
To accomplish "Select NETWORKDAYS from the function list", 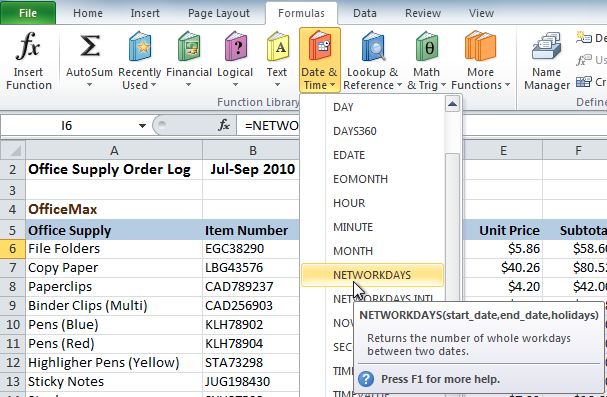I will click(372, 275).
